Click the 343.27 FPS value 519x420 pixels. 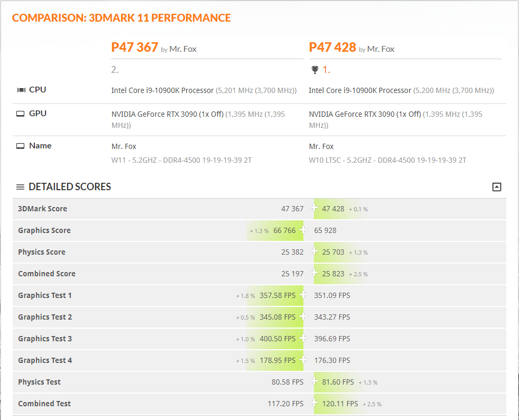[332, 317]
